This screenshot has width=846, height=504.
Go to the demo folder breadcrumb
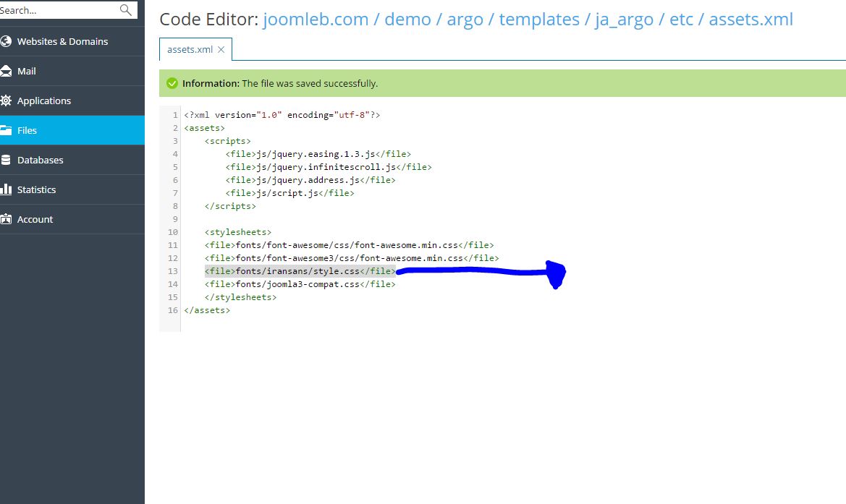407,20
